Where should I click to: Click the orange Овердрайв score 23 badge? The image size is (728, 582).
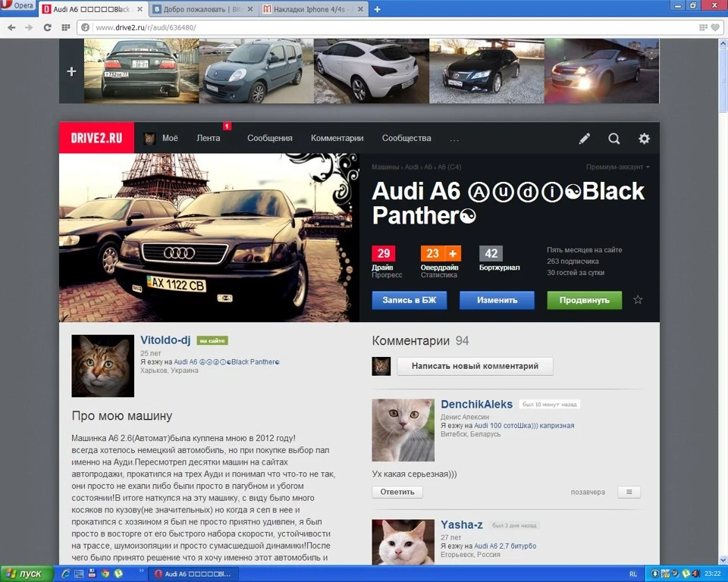[432, 253]
